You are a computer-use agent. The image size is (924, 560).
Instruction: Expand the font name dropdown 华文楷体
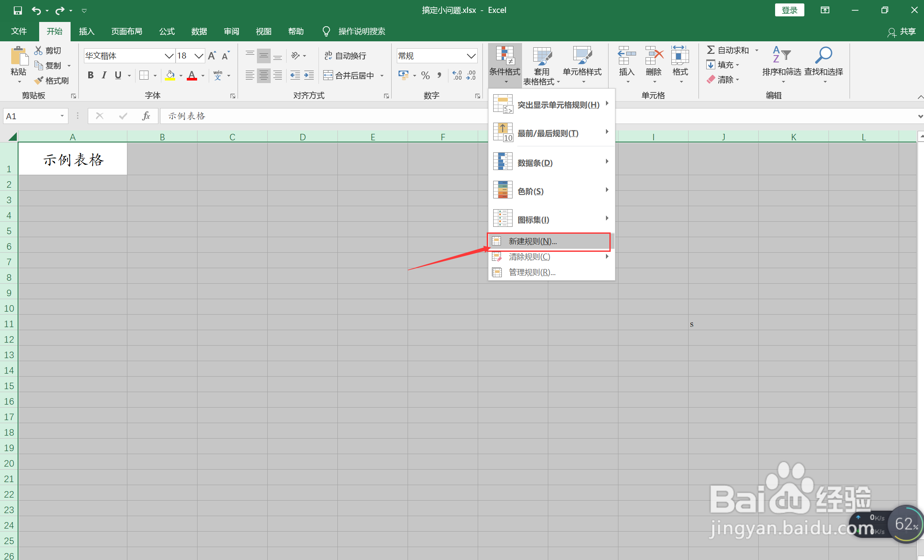169,56
